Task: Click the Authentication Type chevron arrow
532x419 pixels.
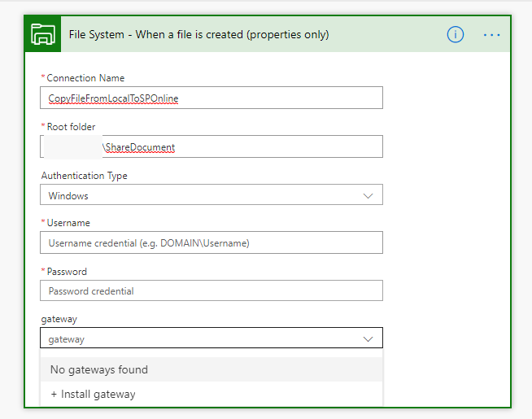Action: coord(368,196)
